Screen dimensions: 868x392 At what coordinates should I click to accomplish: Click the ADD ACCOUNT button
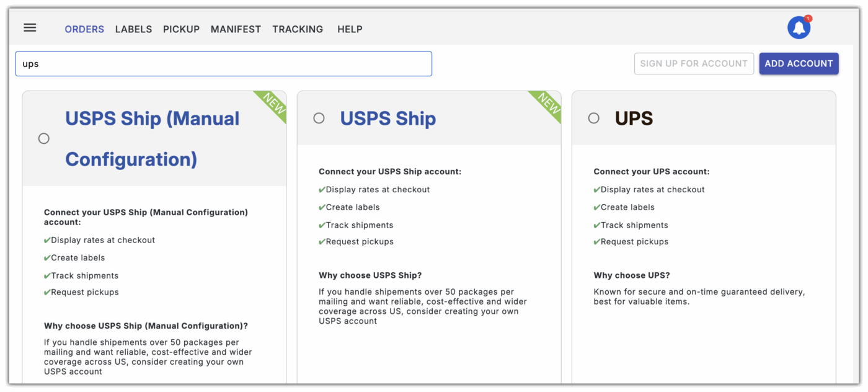[799, 63]
